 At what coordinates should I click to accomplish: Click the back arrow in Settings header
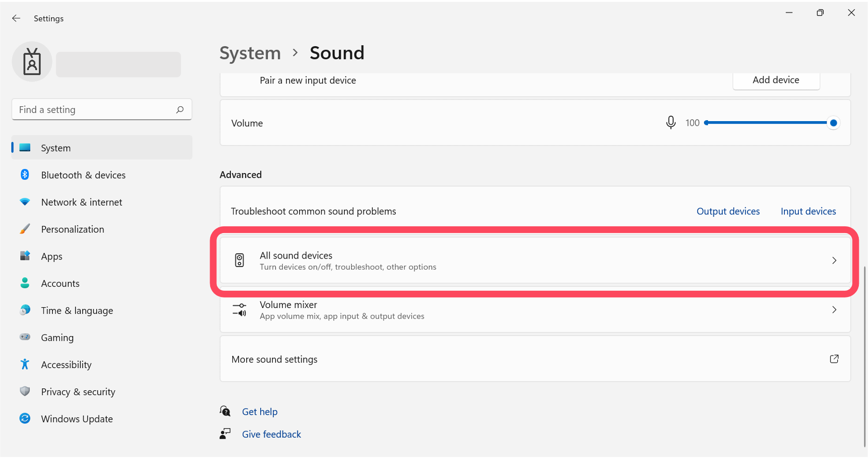coord(16,18)
